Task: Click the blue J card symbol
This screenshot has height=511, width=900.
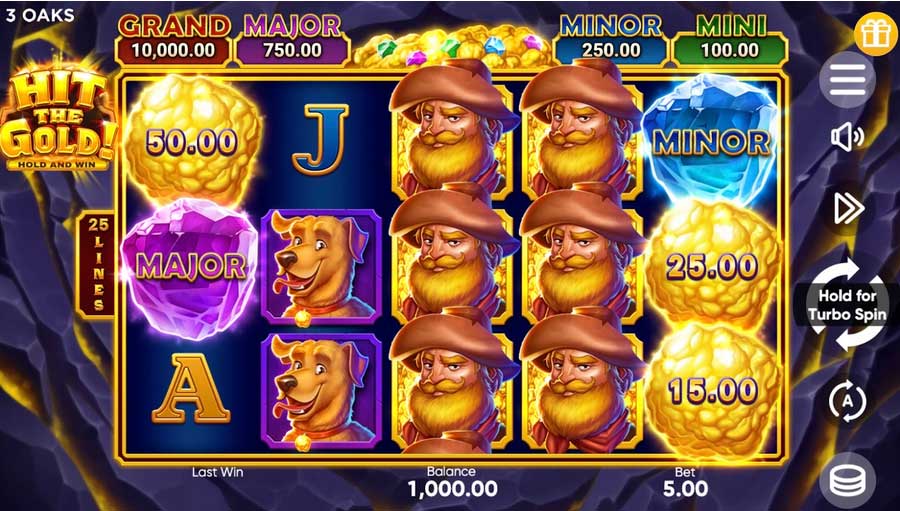Action: [x=320, y=140]
